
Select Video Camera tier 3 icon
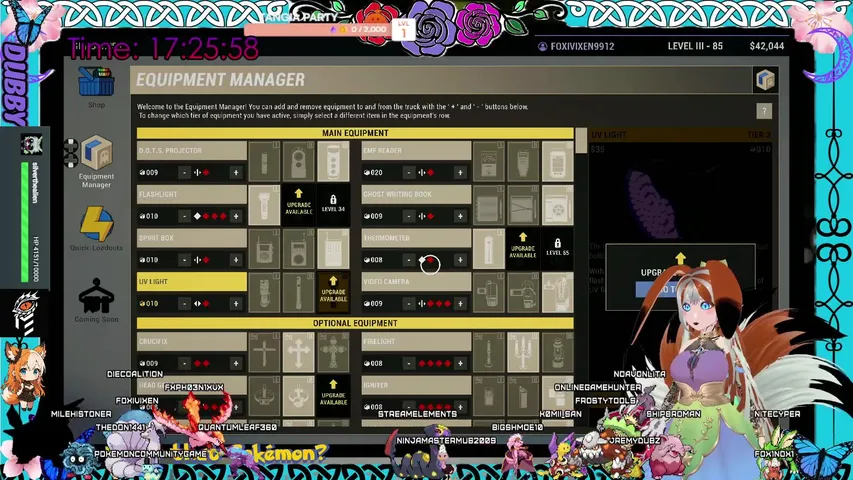[x=558, y=293]
